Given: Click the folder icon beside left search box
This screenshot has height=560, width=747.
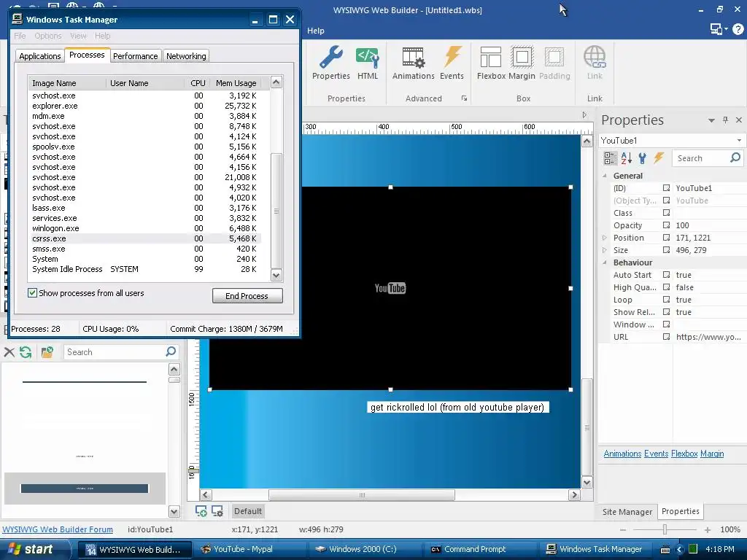Looking at the screenshot, I should click(47, 352).
